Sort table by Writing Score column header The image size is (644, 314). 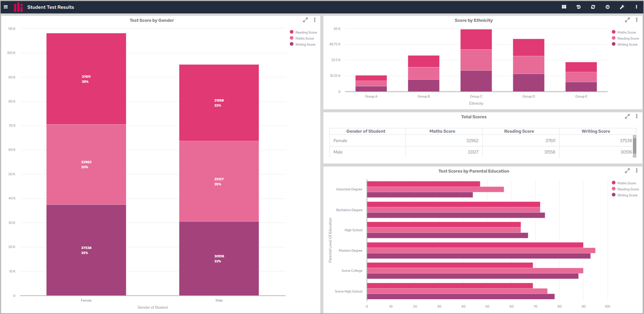596,131
